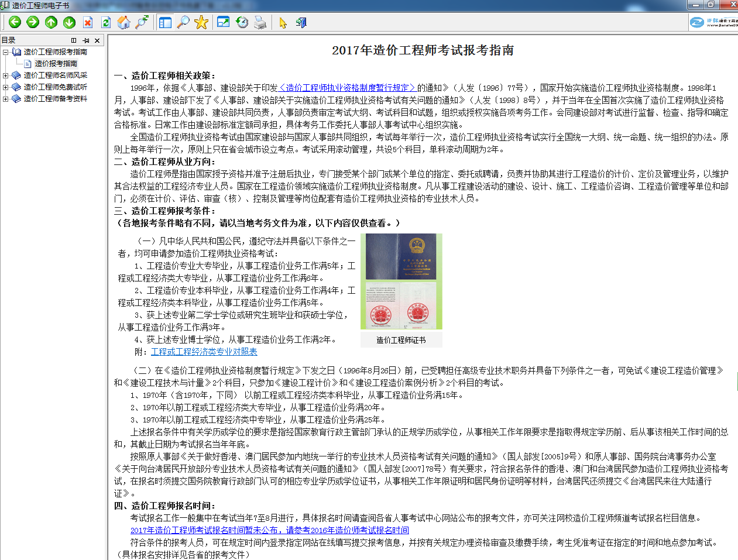This screenshot has height=560, width=738.
Task: Expand the 造价工程师备考资料 node
Action: 6,98
